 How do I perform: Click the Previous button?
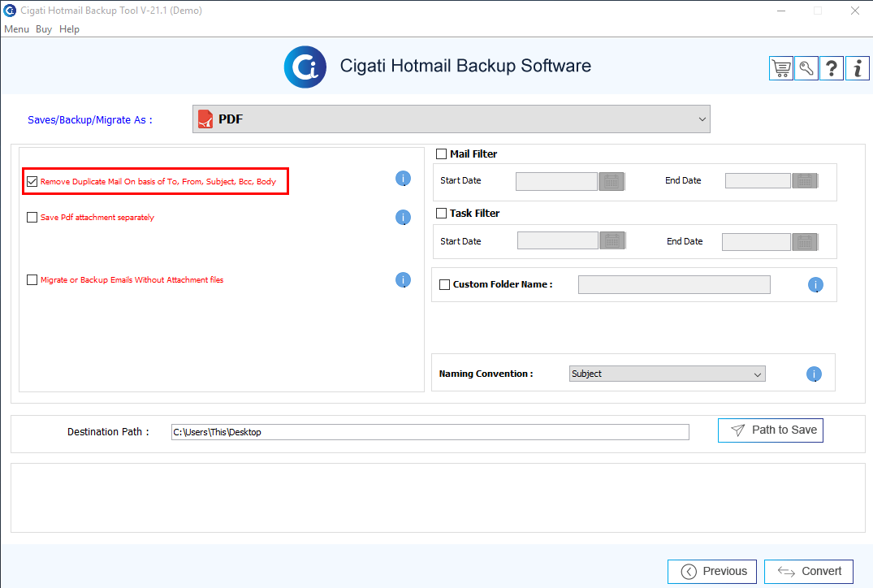(712, 571)
